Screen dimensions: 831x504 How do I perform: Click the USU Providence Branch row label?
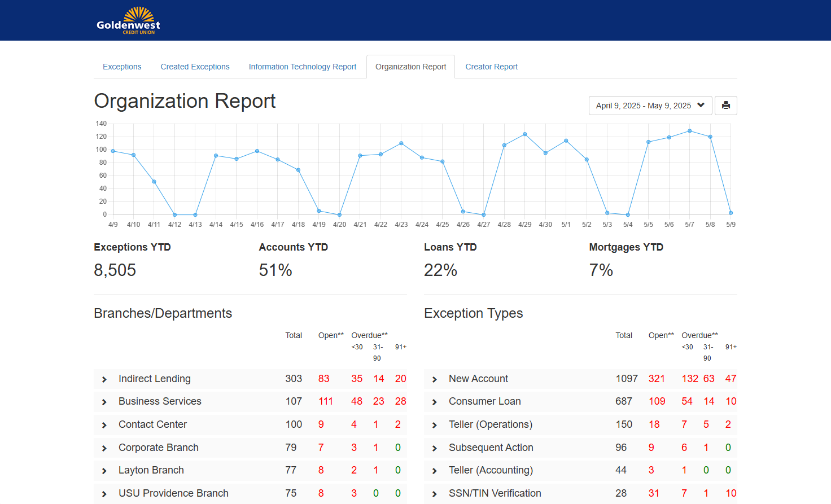[x=173, y=493]
